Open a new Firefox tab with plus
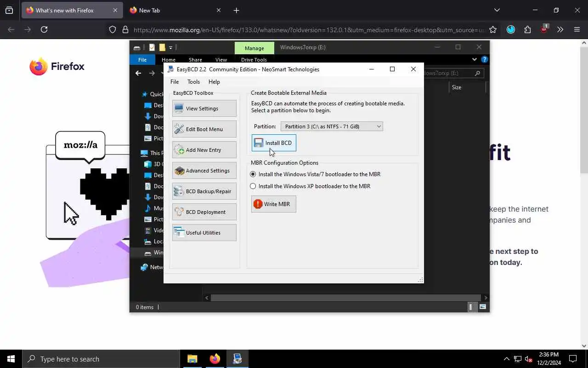588x368 pixels. [236, 10]
